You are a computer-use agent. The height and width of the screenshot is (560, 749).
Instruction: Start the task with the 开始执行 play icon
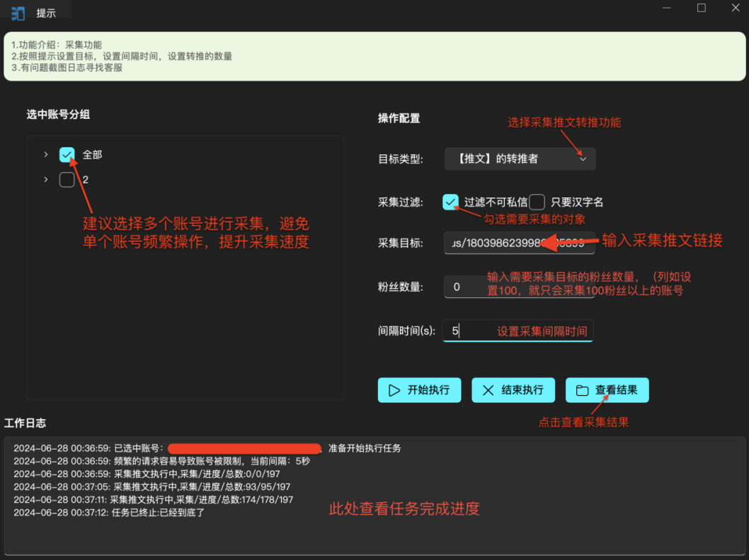tap(394, 390)
